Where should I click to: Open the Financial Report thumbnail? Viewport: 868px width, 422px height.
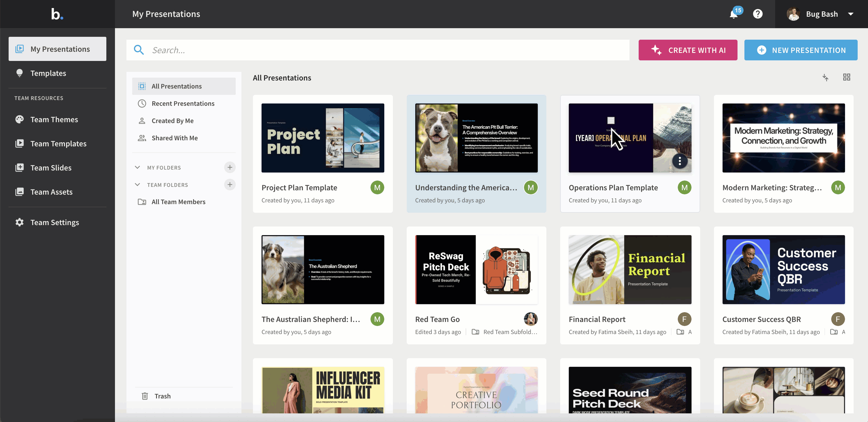[x=630, y=270]
